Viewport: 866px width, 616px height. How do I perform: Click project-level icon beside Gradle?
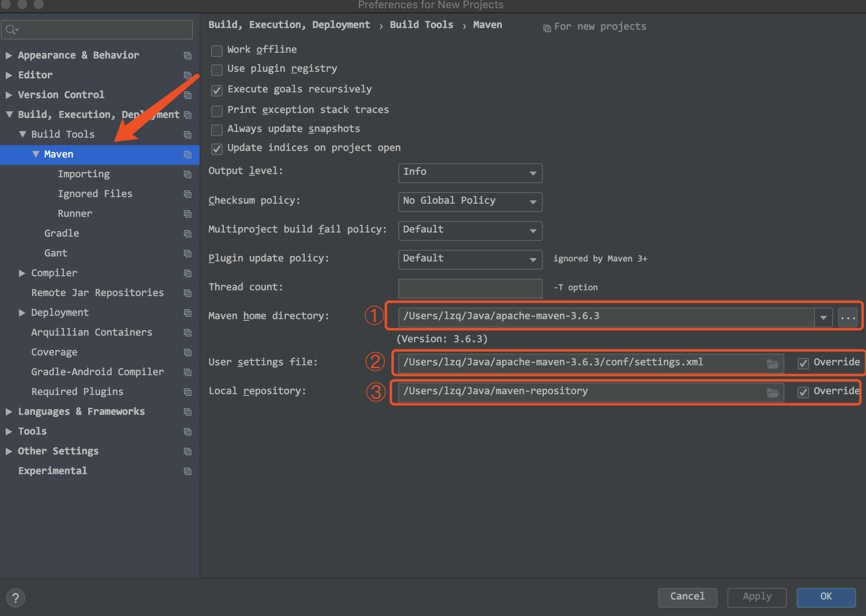[x=188, y=233]
